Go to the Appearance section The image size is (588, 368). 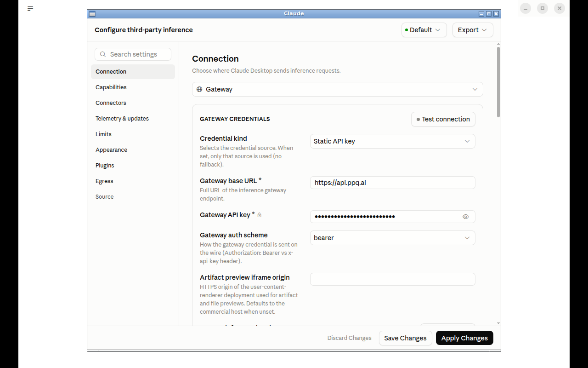[133, 150]
